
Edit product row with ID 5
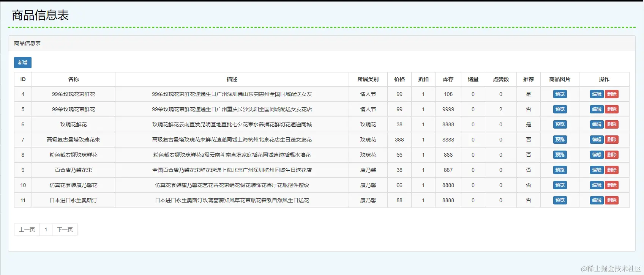597,109
